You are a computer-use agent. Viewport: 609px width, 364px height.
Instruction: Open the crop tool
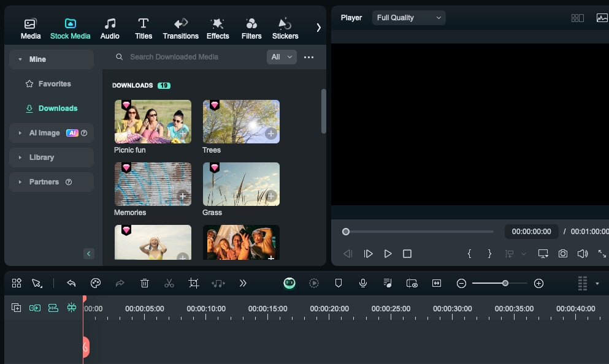pyautogui.click(x=193, y=283)
